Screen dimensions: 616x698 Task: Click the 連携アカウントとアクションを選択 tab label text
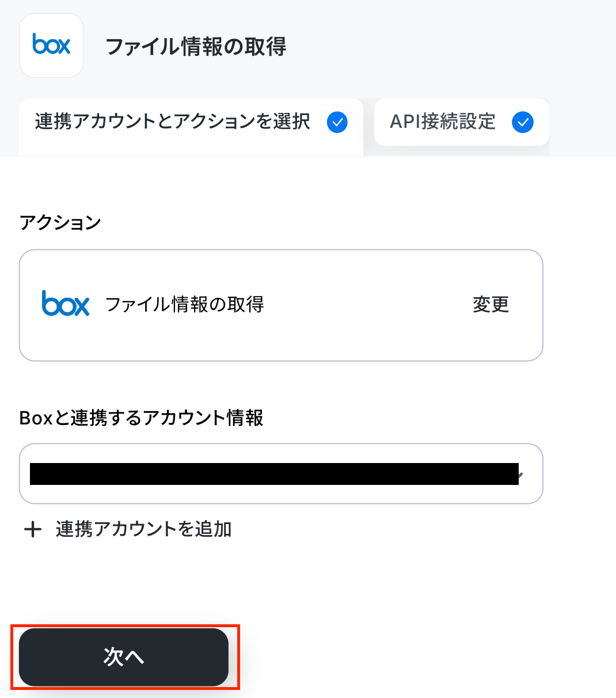pyautogui.click(x=173, y=122)
